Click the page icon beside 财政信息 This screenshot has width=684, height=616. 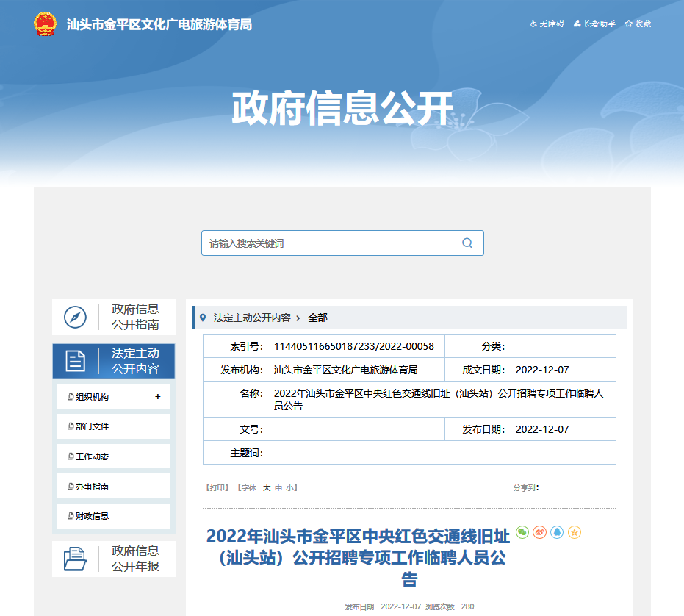[71, 516]
